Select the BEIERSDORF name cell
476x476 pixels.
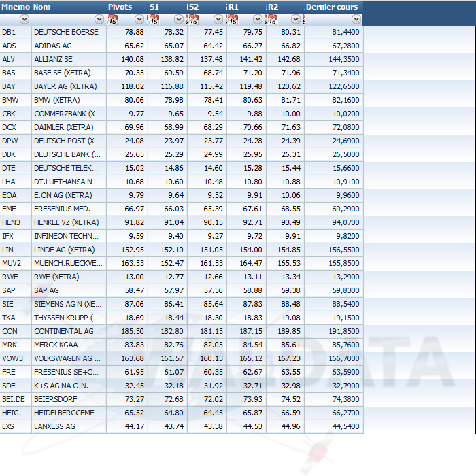[x=69, y=400]
